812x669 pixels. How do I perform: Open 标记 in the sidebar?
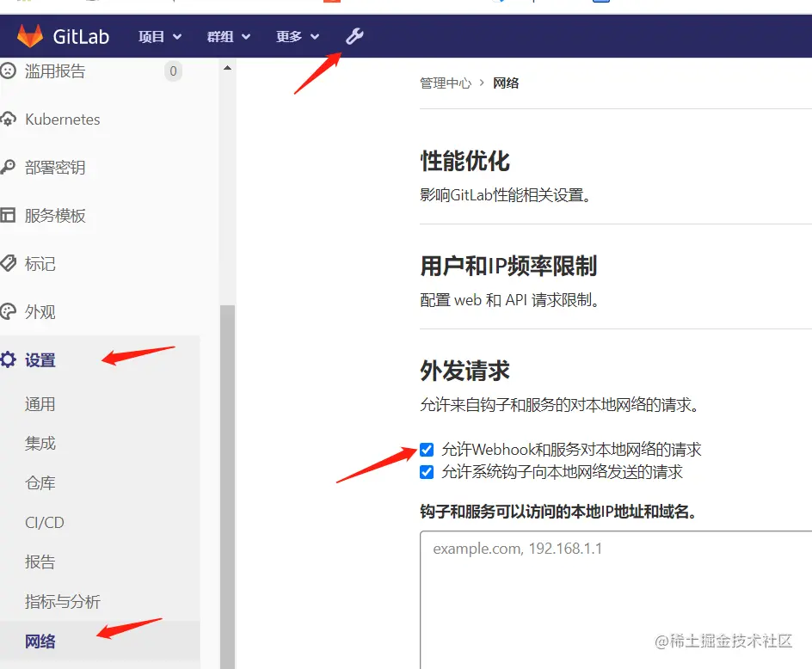(x=40, y=264)
